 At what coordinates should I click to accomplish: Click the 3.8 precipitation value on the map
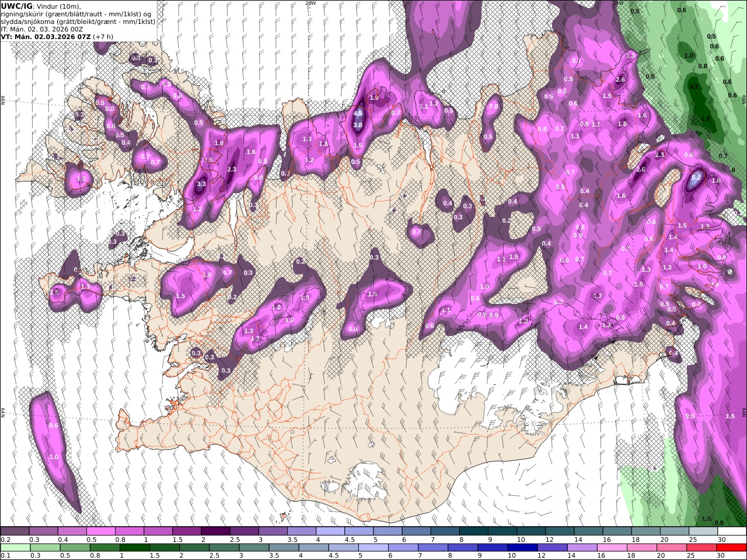[x=358, y=125]
